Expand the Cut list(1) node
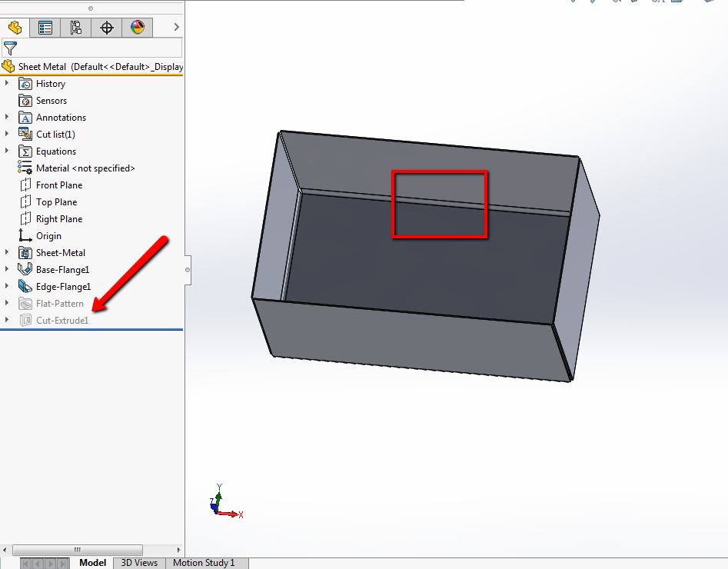Screen dimensions: 728x569 click(x=6, y=134)
